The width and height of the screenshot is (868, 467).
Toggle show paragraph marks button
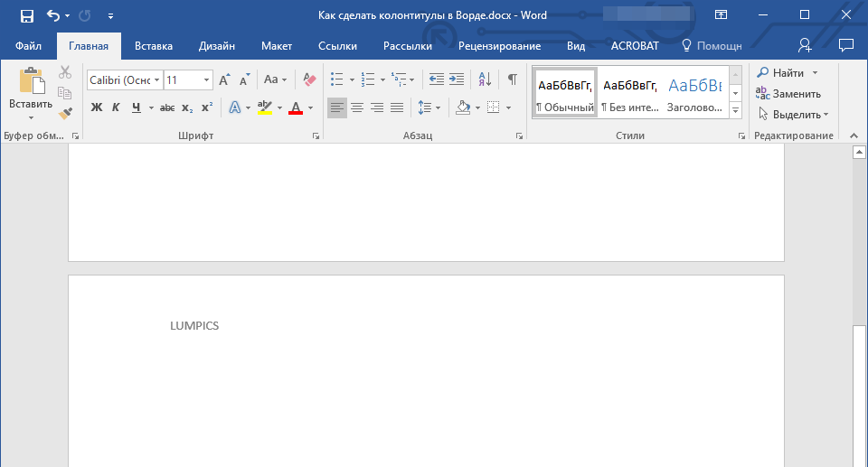513,79
